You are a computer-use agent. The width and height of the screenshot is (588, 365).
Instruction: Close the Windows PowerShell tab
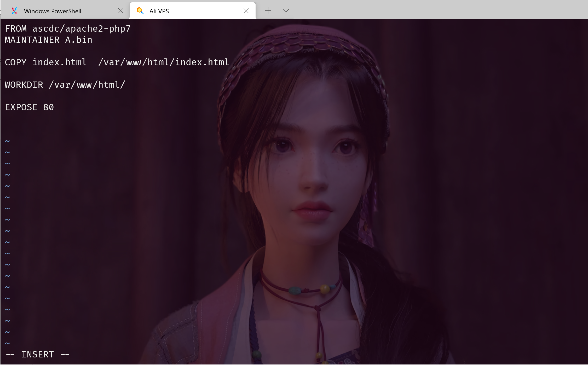(120, 11)
